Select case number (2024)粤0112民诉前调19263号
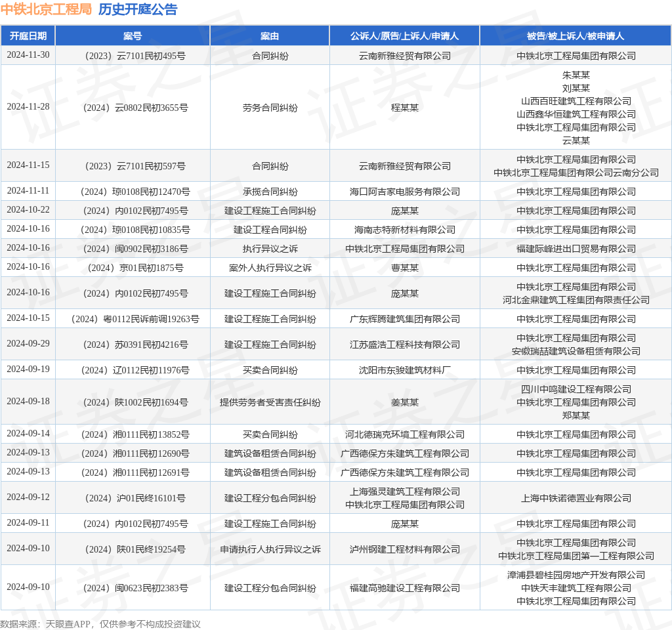The height and width of the screenshot is (630, 672). (135, 320)
